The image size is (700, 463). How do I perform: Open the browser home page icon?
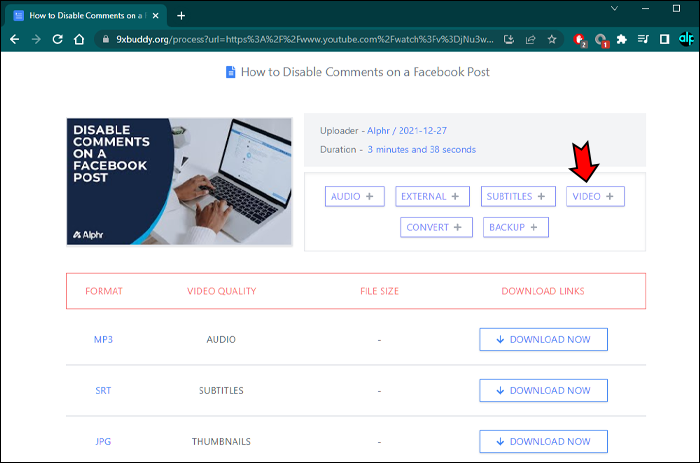(x=79, y=39)
